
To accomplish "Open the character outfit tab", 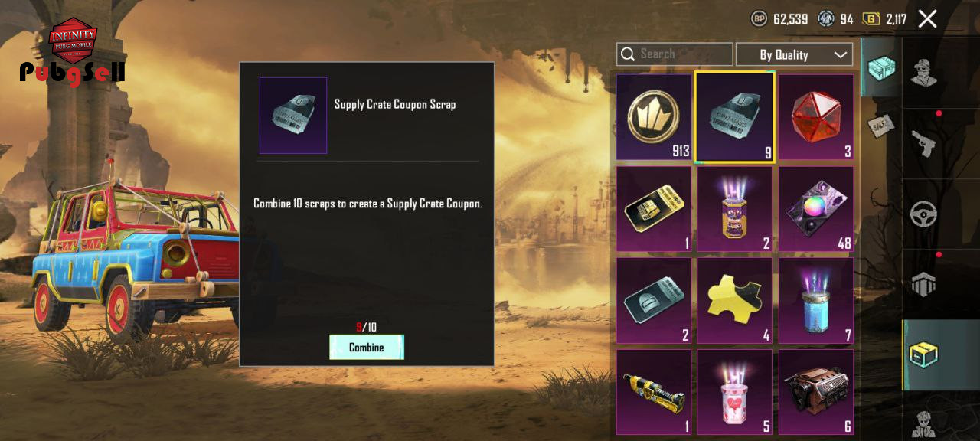I will [x=925, y=73].
